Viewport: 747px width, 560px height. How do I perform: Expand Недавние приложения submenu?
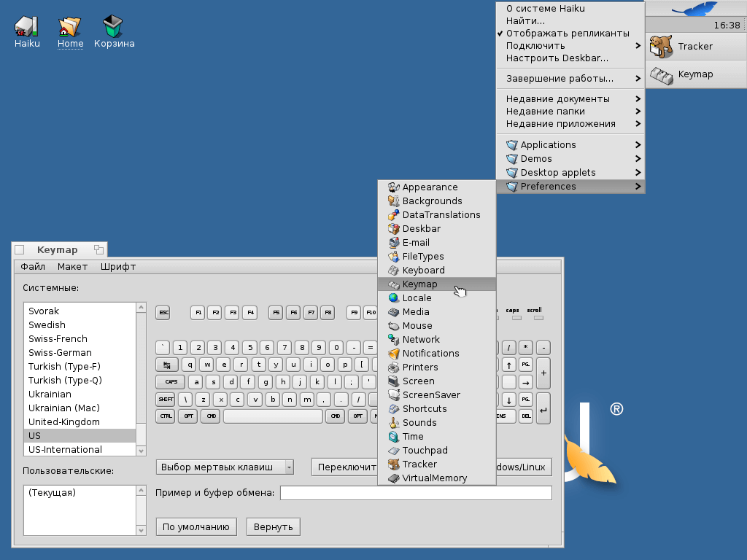[x=570, y=124]
